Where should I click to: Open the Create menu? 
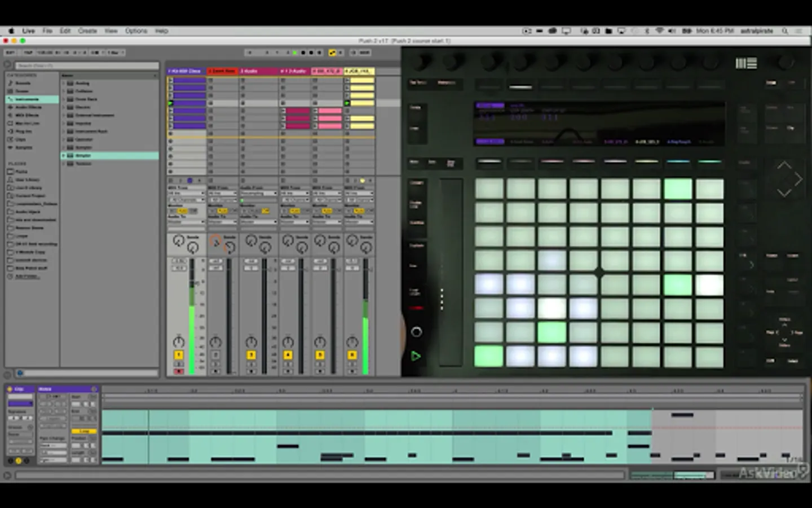tap(87, 31)
